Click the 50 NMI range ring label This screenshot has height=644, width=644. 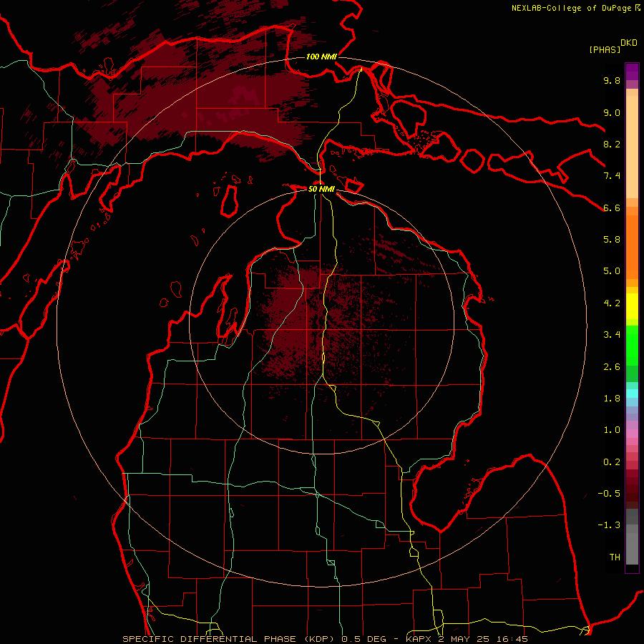(321, 189)
